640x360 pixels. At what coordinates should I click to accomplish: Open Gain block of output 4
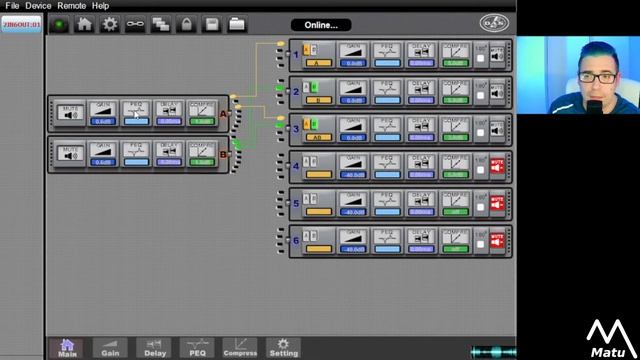click(x=353, y=166)
